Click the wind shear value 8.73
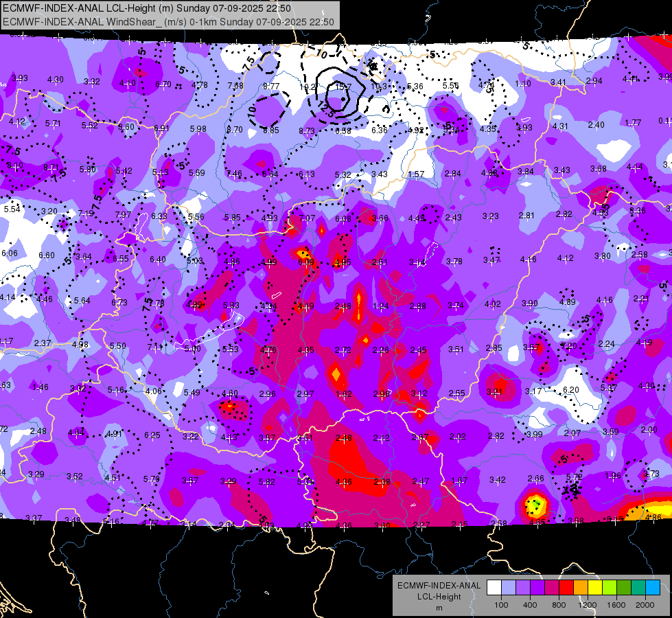 click(307, 130)
